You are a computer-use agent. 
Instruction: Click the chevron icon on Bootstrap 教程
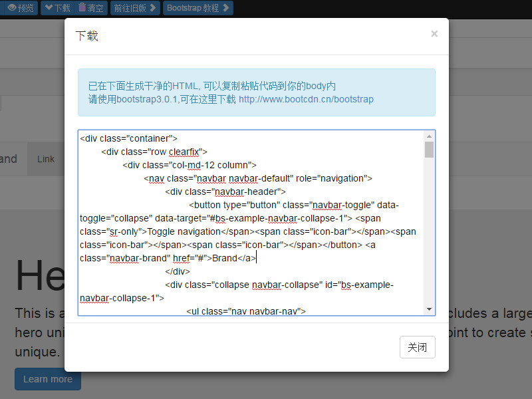tap(226, 7)
